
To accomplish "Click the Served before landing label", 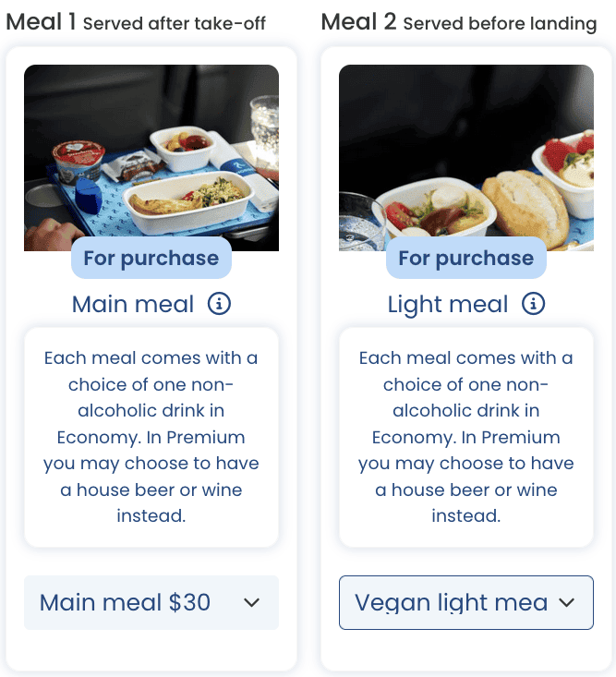I will tap(500, 24).
